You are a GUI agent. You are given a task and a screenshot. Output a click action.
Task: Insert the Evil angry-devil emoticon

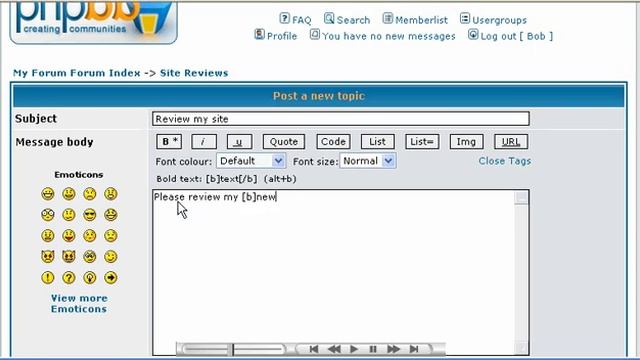48,256
